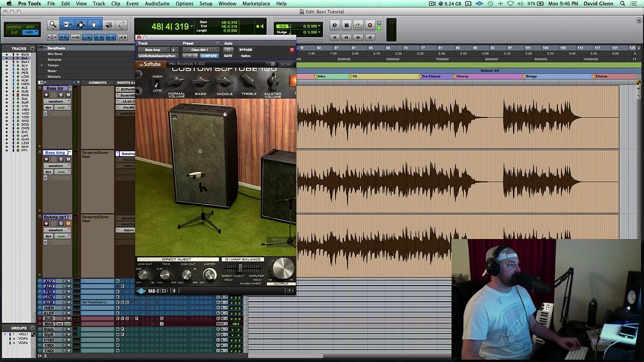
Task: Click the transport Stop button
Action: click(x=346, y=25)
